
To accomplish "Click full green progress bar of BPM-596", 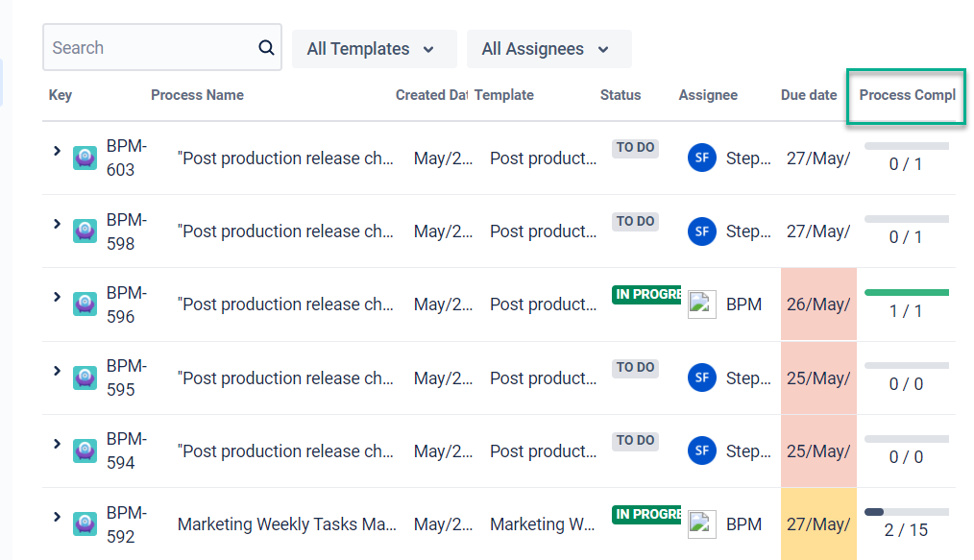I will [907, 292].
